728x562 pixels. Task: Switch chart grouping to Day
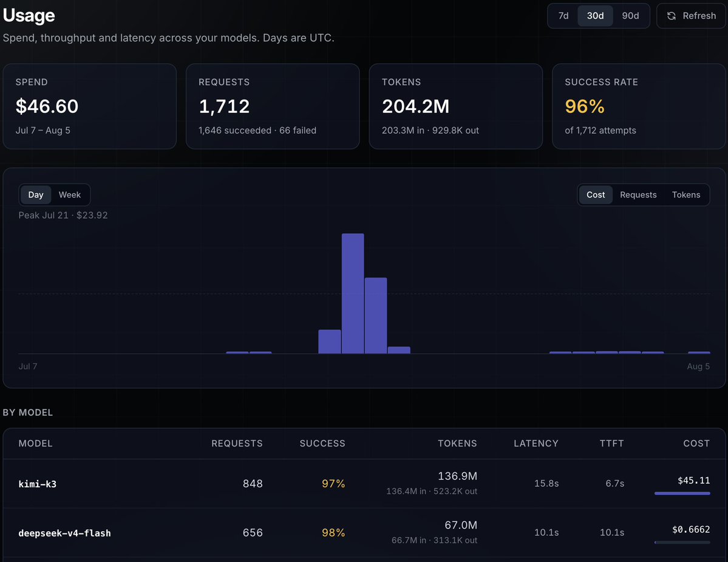(x=36, y=194)
